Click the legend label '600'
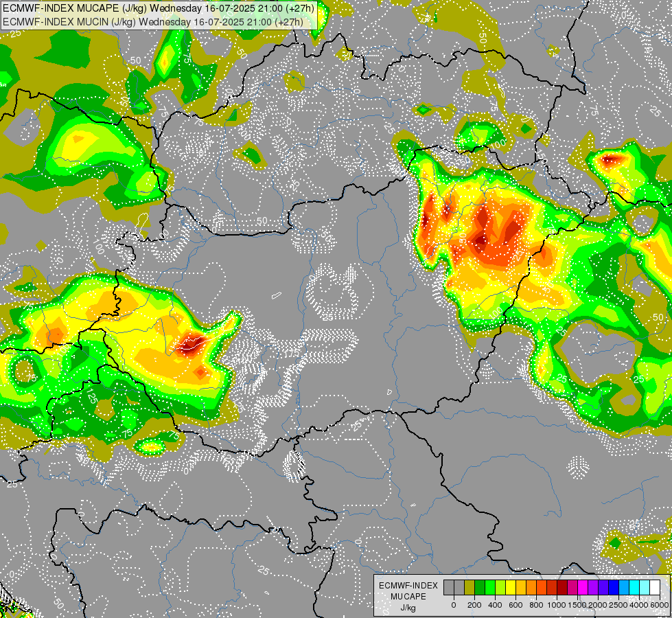 [x=515, y=605]
